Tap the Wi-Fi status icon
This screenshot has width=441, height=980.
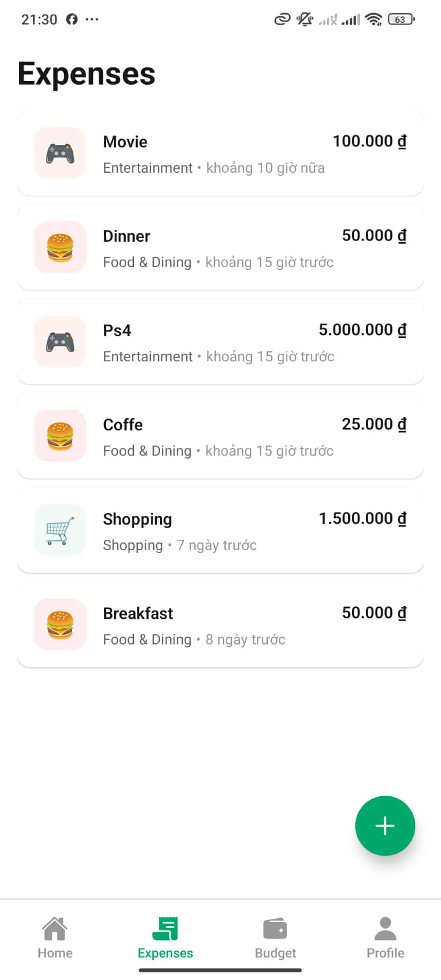(373, 19)
